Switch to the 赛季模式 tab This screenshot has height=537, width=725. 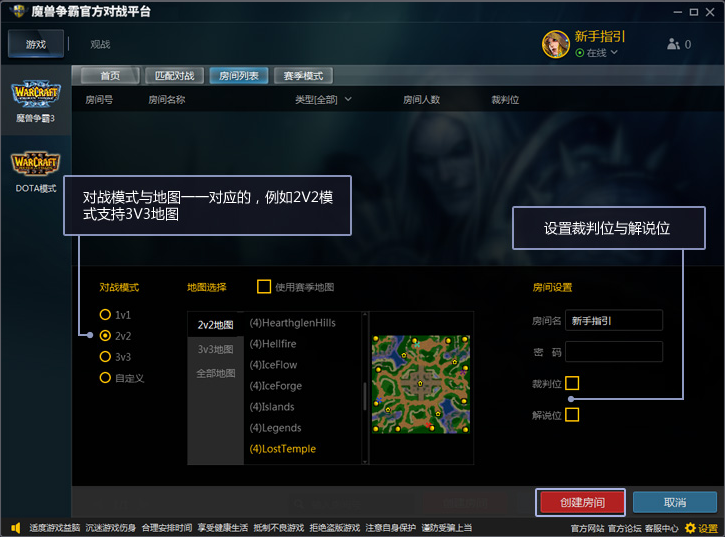(x=303, y=76)
